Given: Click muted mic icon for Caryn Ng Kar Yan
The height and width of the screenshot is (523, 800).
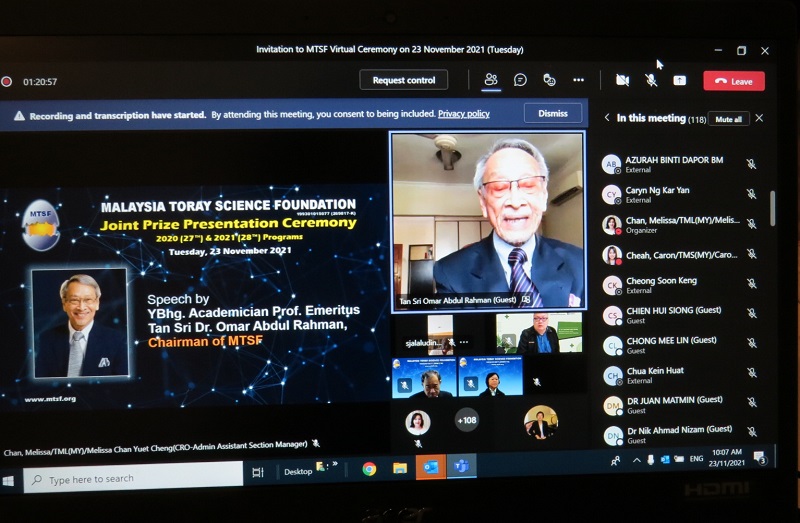Looking at the screenshot, I should coord(751,194).
